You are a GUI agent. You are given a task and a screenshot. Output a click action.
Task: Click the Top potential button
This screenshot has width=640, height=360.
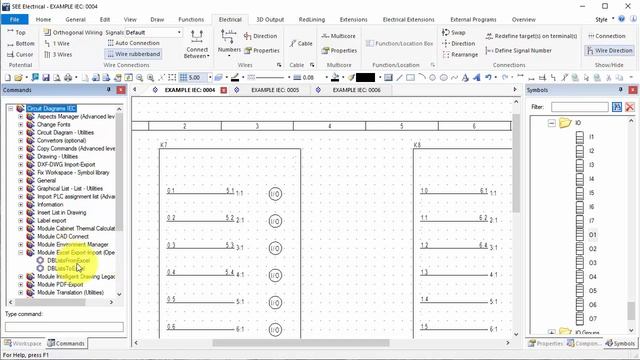pos(16,32)
